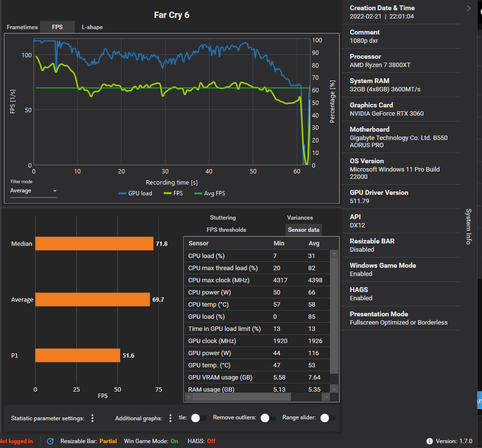This screenshot has height=448, width=482.
Task: Click the AMD Ryzen 7 3800XT processor entry
Action: coord(401,61)
